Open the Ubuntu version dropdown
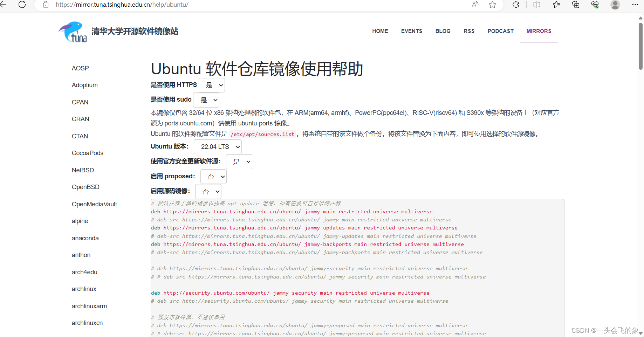This screenshot has width=644, height=337. [217, 146]
